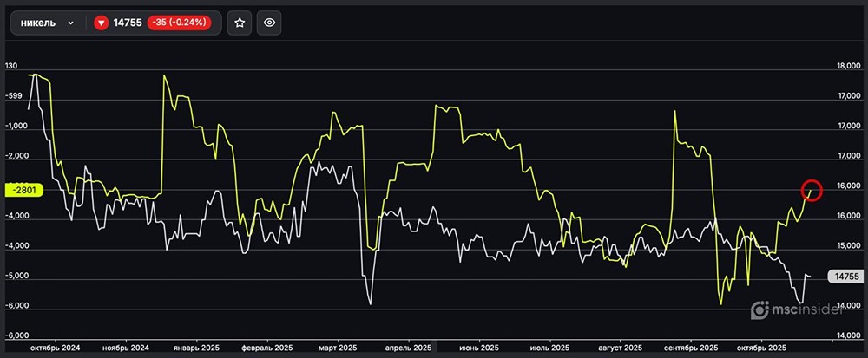Click the grey 14755 label on right axis
Screen dimensions: 868x358
845,277
